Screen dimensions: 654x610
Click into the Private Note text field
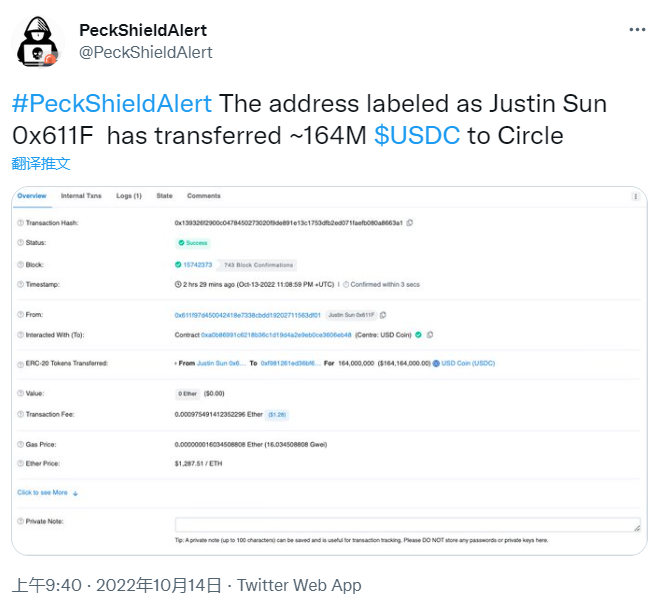(x=407, y=524)
